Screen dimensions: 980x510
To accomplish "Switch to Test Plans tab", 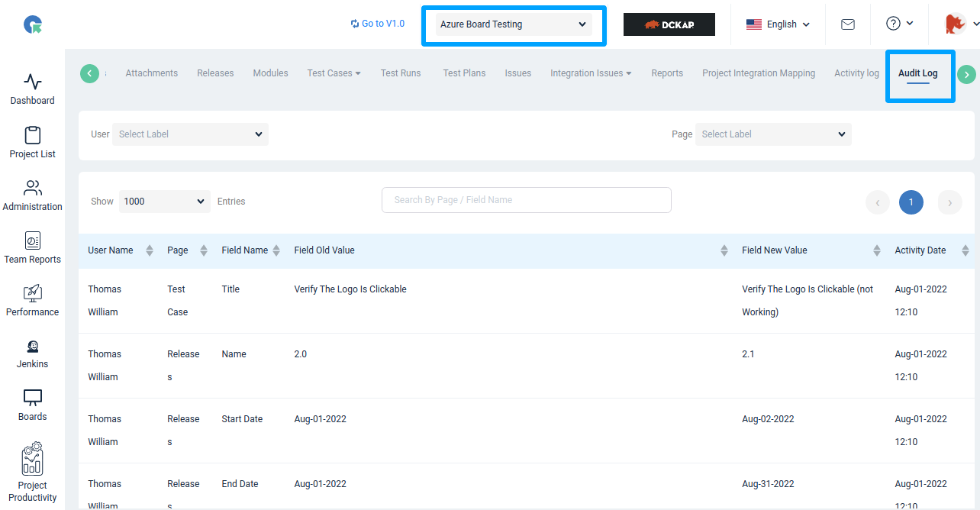I will tap(464, 73).
